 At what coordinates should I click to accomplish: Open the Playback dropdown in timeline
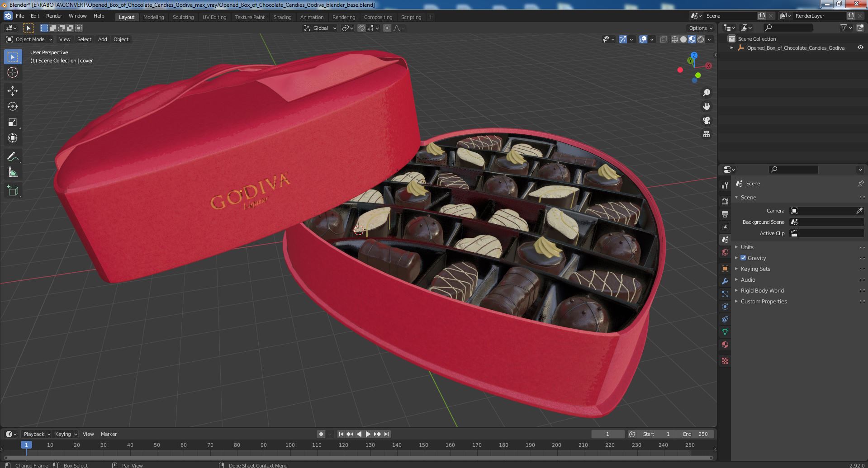pos(37,434)
